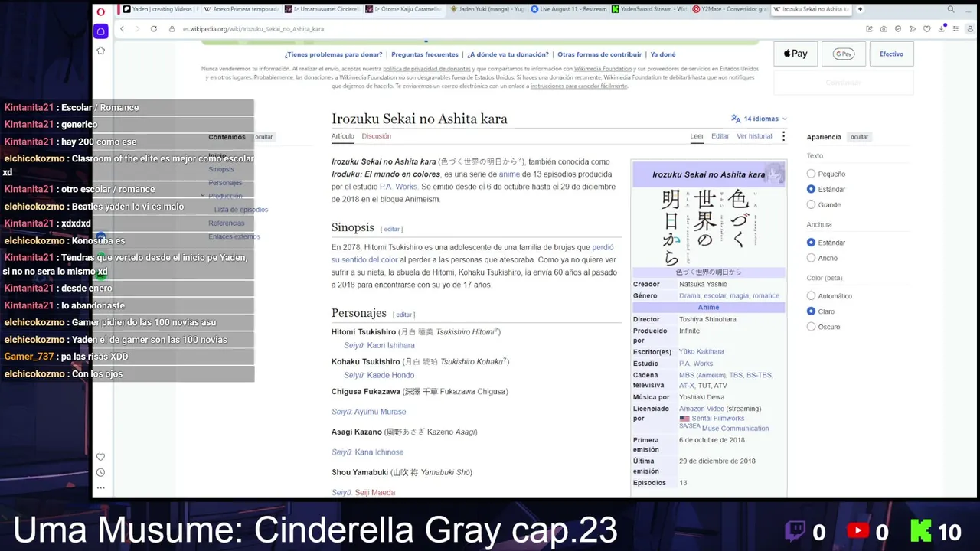This screenshot has width=980, height=551.
Task: Open the sidebar three-dot more options
Action: tap(100, 487)
